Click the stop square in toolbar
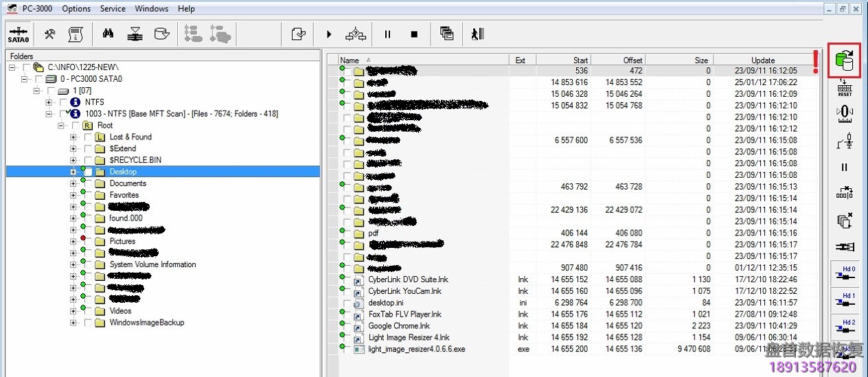This screenshot has width=868, height=377. point(414,34)
